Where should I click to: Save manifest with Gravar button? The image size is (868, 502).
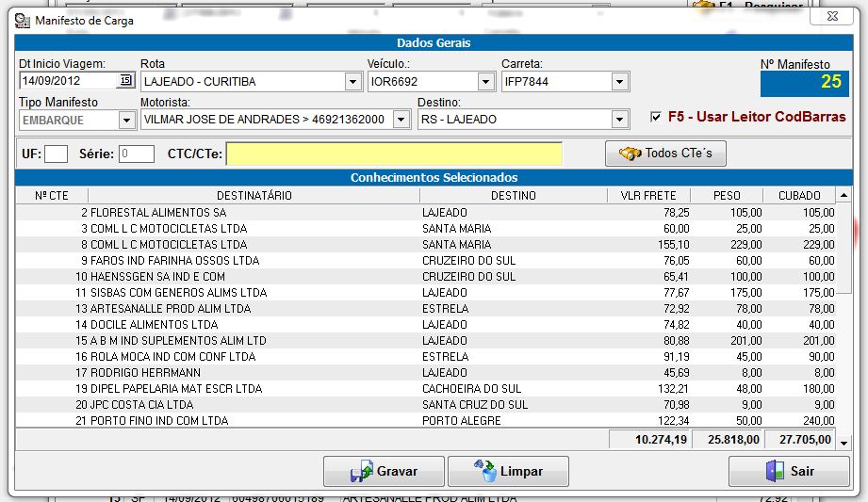pos(384,471)
